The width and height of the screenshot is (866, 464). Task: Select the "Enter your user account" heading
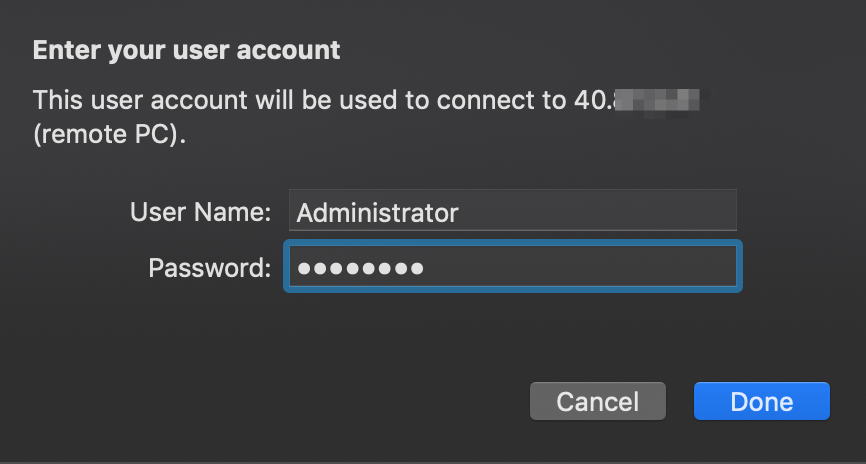click(x=187, y=50)
